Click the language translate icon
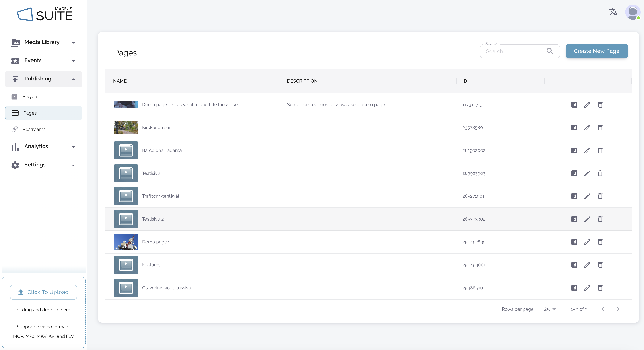The height and width of the screenshot is (350, 644). (613, 12)
